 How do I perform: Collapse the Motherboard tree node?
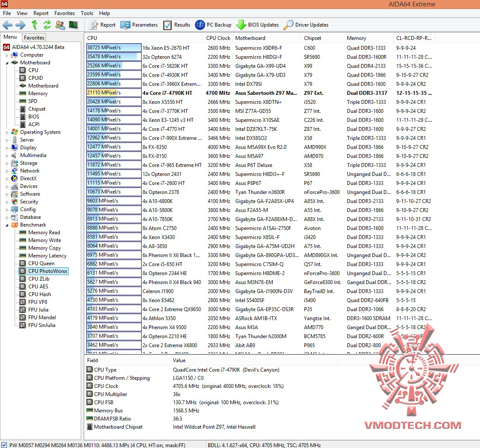coord(7,63)
